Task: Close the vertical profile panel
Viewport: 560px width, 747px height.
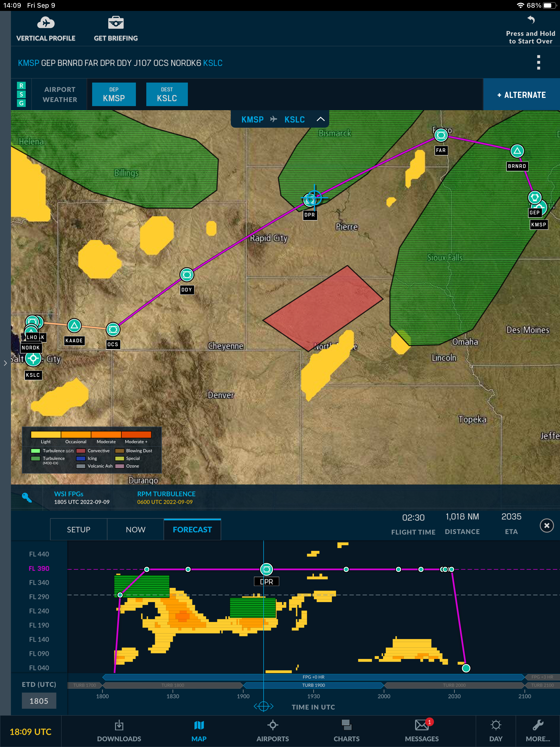Action: (547, 526)
